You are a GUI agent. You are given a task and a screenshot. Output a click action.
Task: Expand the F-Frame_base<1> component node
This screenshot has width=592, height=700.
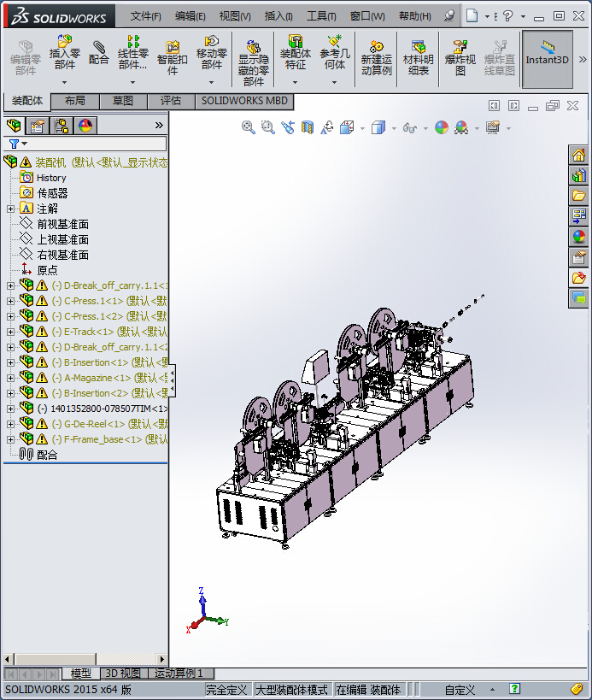10,439
